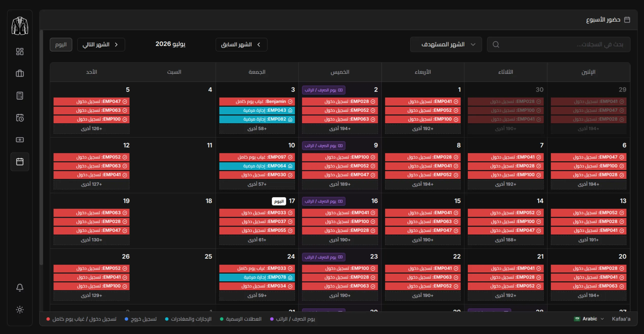Select the active calendar icon in sidebar

point(20,162)
